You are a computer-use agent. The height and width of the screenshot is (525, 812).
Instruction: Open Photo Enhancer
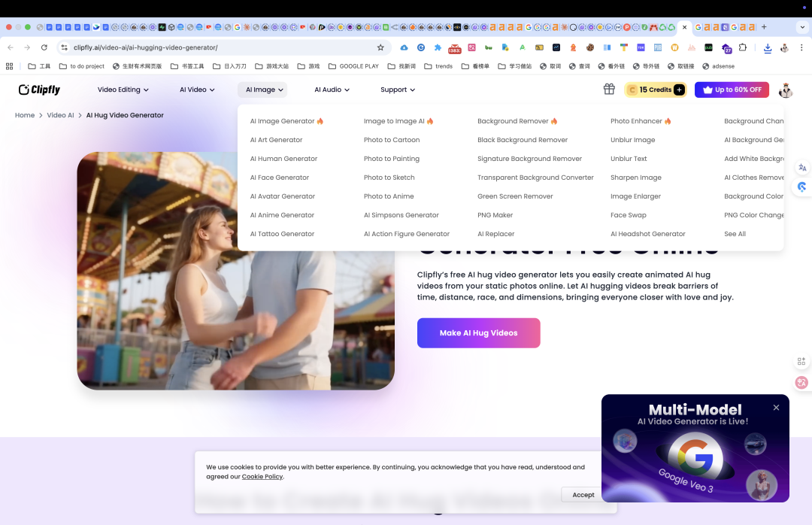pyautogui.click(x=641, y=121)
